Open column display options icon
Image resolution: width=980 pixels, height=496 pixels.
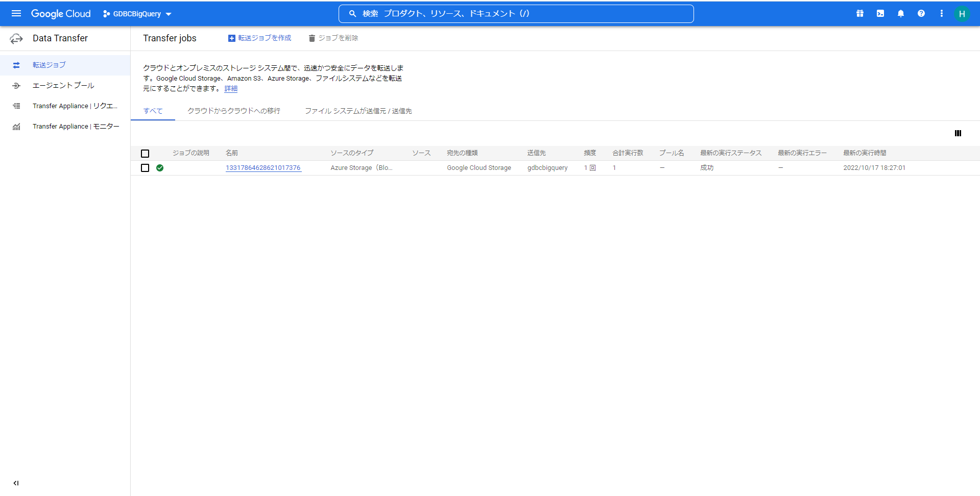pos(958,133)
